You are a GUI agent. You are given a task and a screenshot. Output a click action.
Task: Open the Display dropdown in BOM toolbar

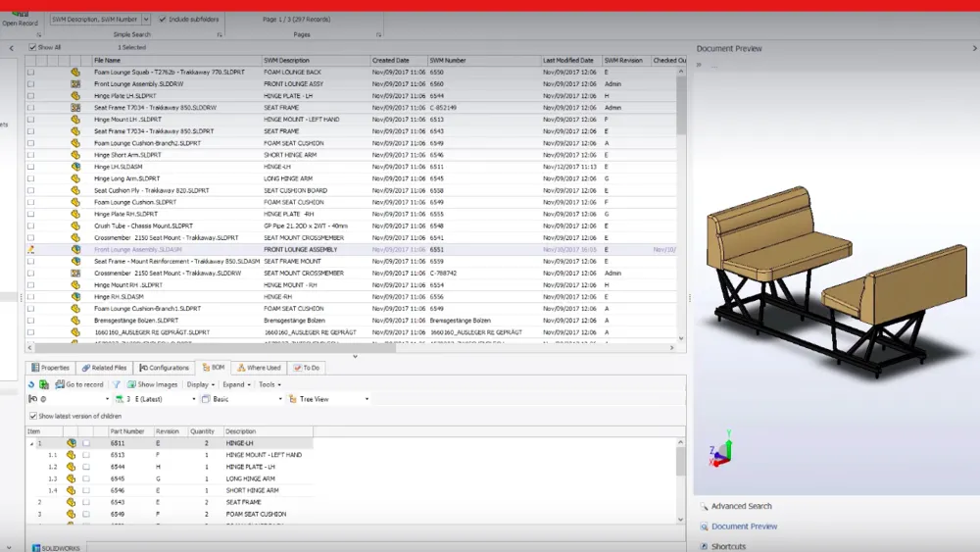coord(201,384)
